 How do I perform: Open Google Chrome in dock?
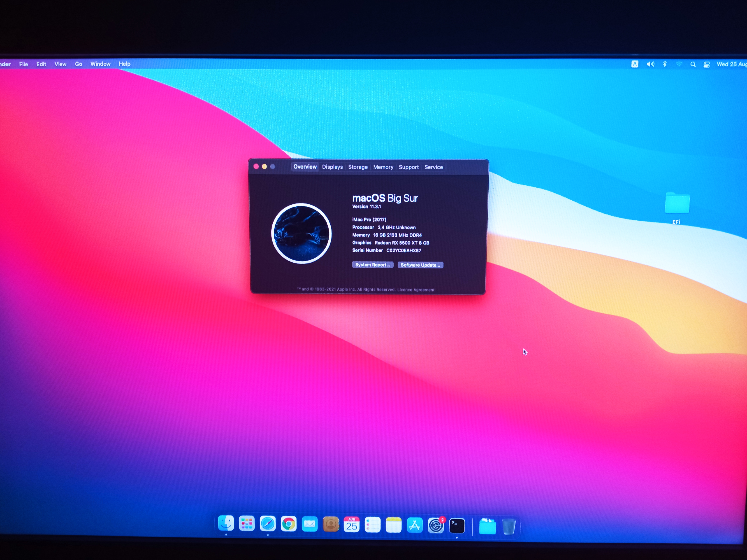click(x=289, y=524)
